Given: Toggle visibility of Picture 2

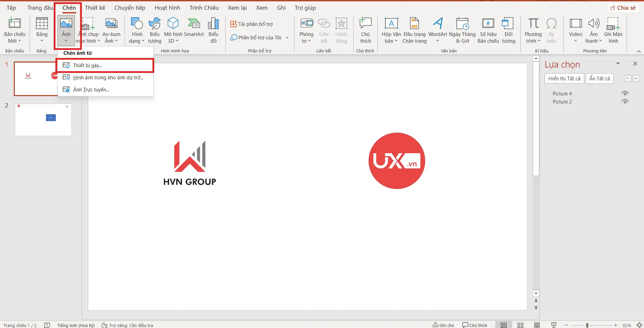Looking at the screenshot, I should click(625, 101).
